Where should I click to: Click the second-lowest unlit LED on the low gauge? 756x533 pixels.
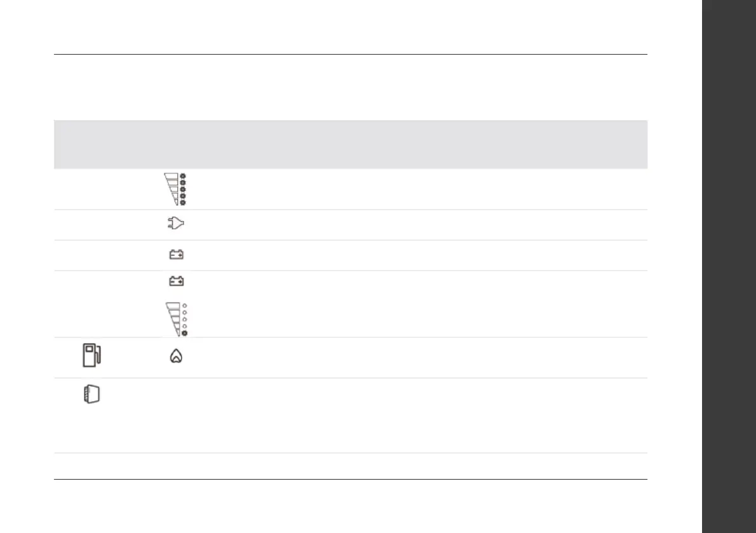pyautogui.click(x=184, y=326)
